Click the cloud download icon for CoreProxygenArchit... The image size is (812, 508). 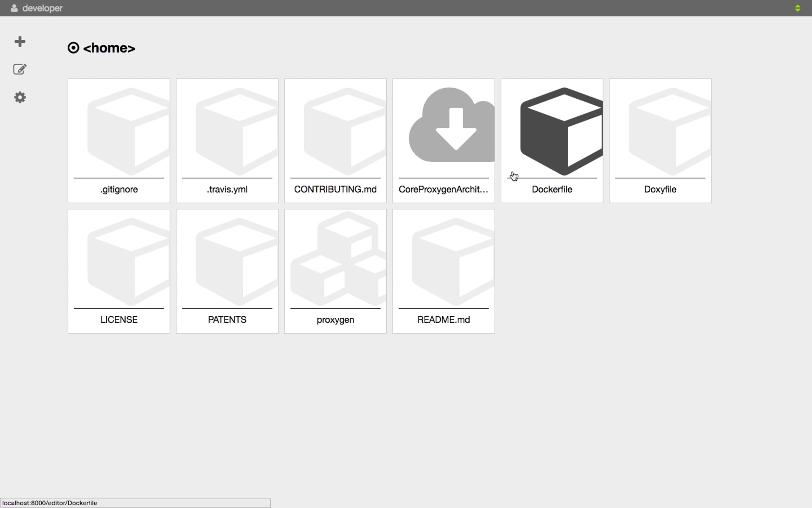pyautogui.click(x=451, y=126)
